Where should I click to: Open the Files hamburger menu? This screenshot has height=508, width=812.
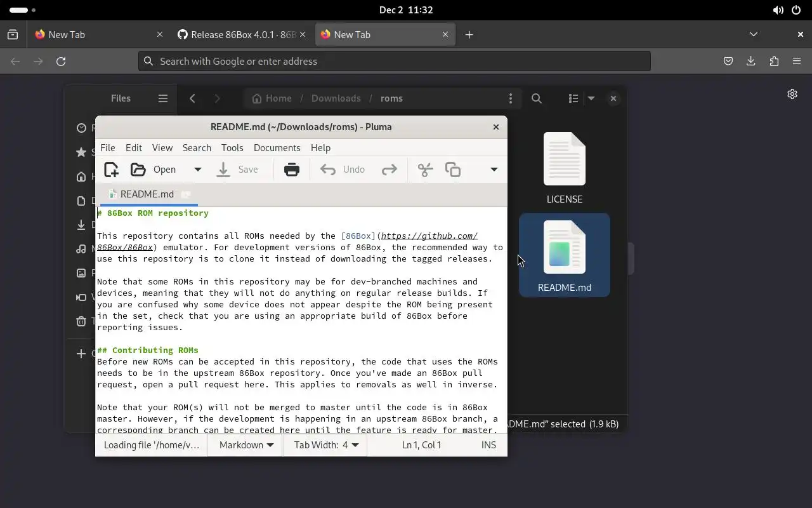[x=163, y=98]
